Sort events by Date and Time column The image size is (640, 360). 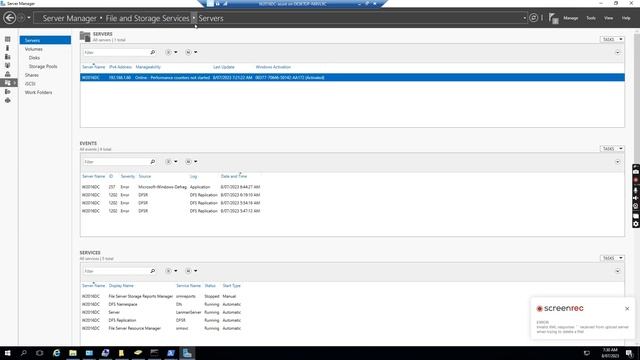[234, 176]
